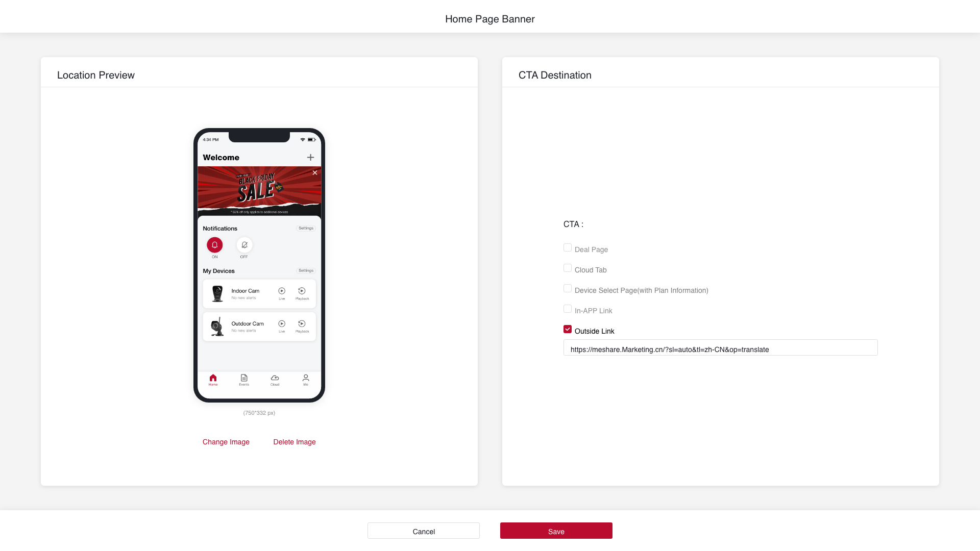The image size is (980, 551).
Task: Click the Cloud tab in mobile preview
Action: pos(275,380)
